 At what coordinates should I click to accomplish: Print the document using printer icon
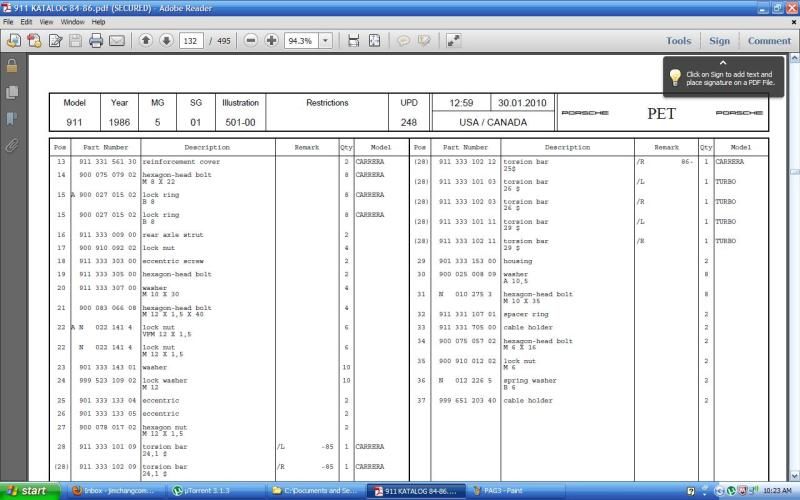tap(96, 40)
